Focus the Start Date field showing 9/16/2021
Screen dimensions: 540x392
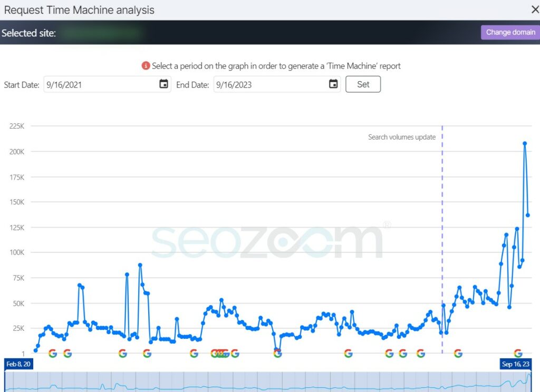(x=100, y=84)
